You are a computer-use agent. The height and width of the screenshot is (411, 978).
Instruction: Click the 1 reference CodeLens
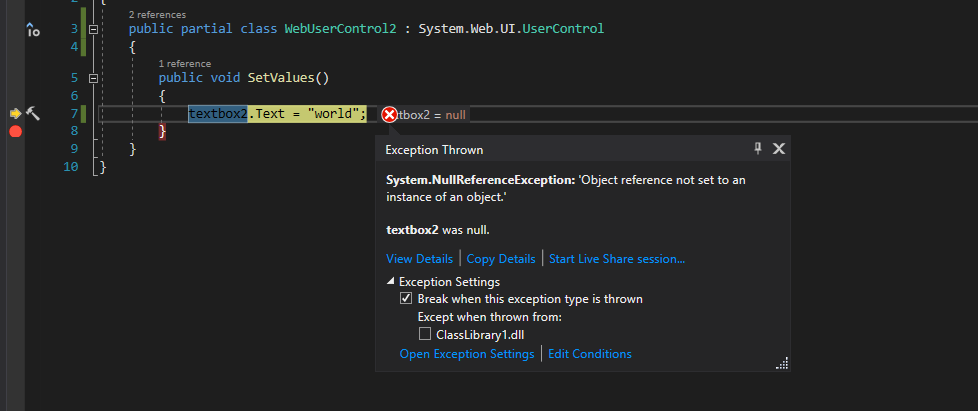pos(185,64)
